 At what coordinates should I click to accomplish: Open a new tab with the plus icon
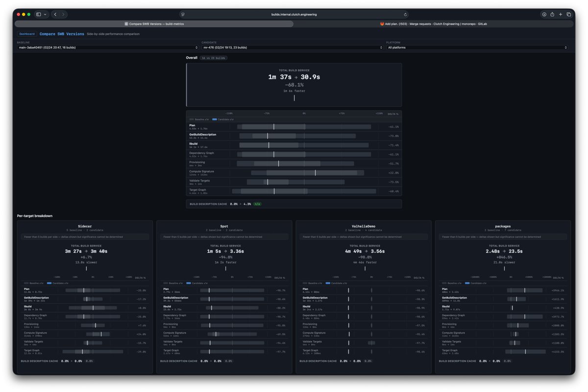pos(561,15)
